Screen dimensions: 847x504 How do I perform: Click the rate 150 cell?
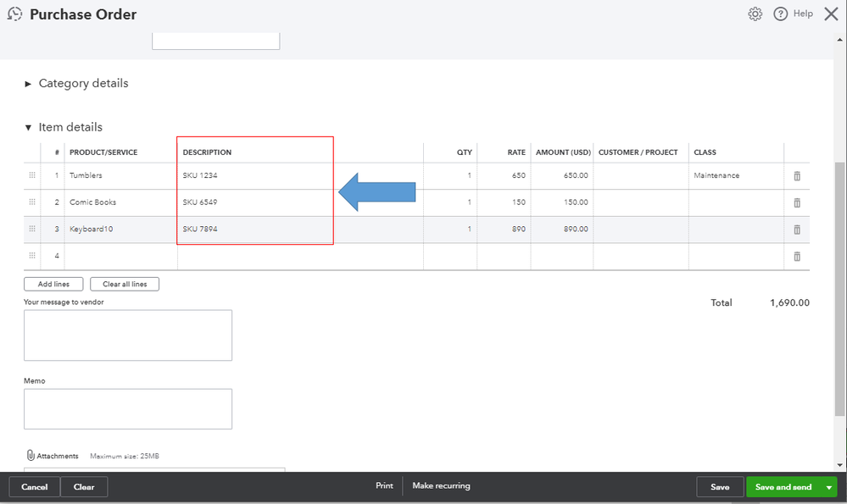coord(504,202)
